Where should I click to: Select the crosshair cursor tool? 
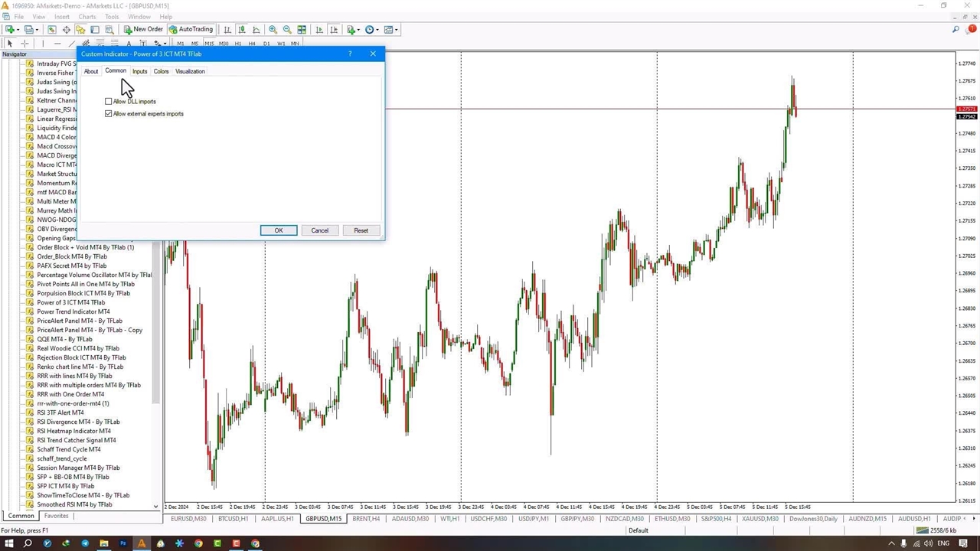pyautogui.click(x=24, y=44)
